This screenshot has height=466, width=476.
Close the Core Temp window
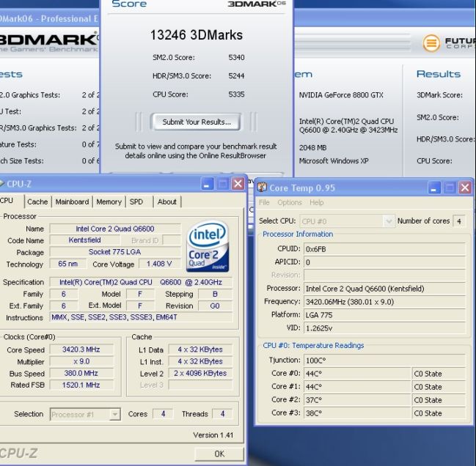point(465,188)
